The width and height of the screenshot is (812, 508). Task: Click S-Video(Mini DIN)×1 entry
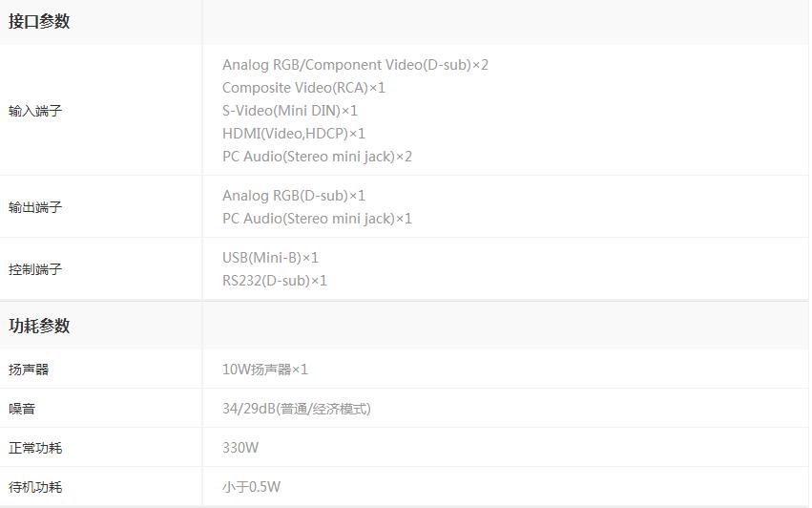tap(289, 111)
